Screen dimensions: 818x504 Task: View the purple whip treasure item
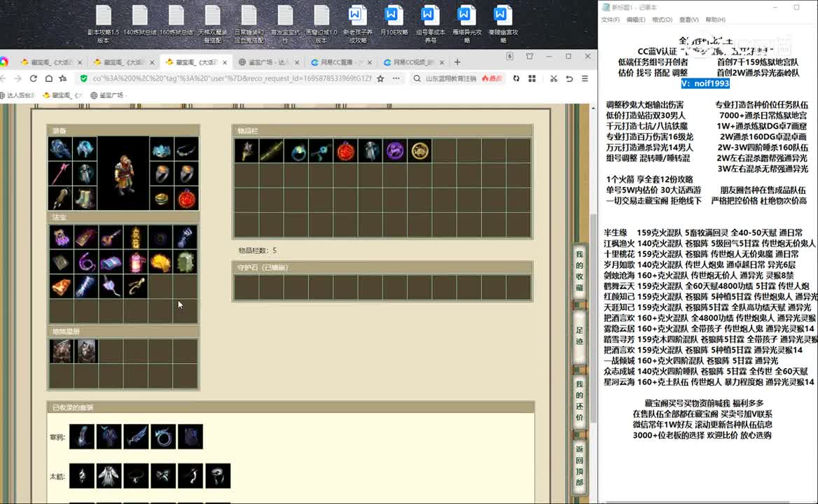[86, 262]
